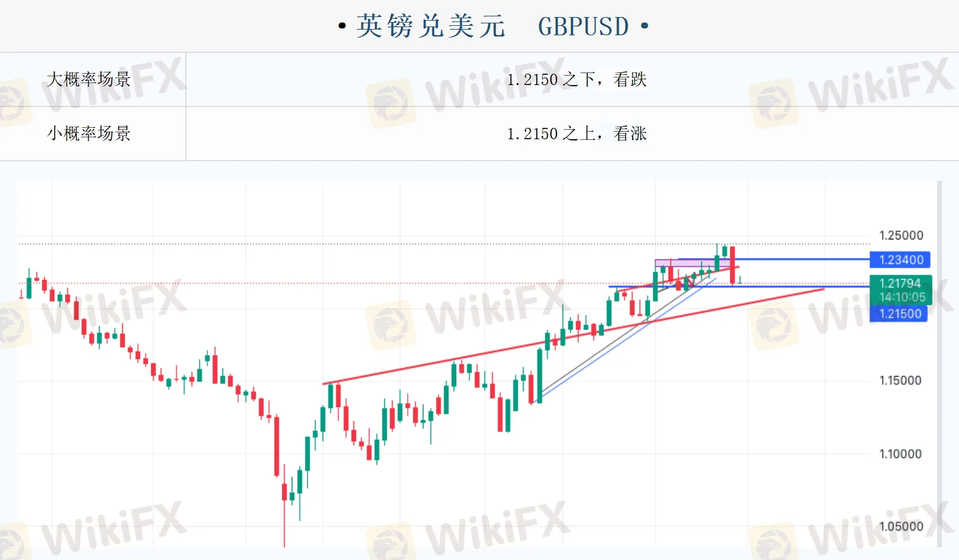
Task: Click the blue 1.21500 price label
Action: coord(899,314)
